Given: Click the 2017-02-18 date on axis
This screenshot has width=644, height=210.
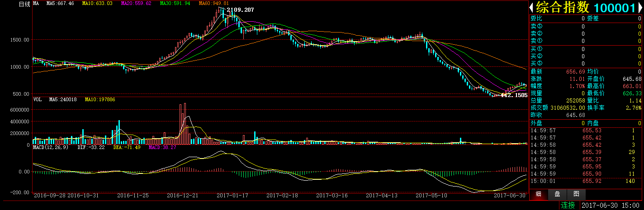Looking at the screenshot, I should tap(282, 196).
